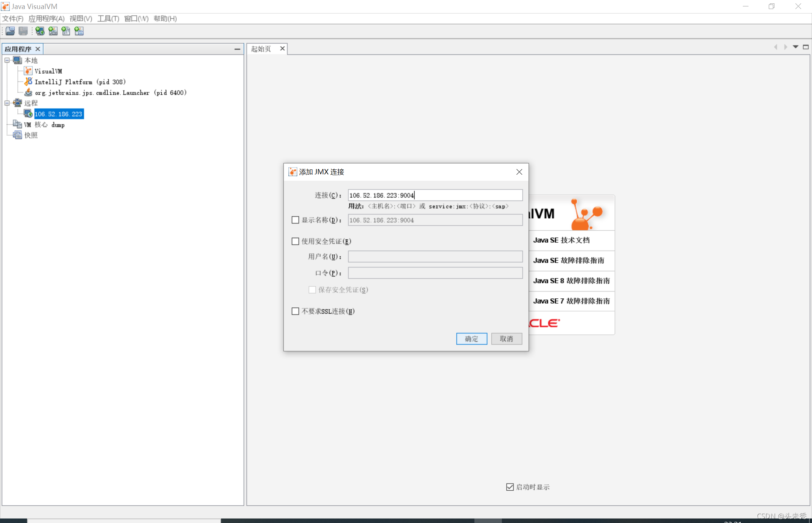812x523 pixels.
Task: Toggle the disabled 保存安全凭证 checkbox
Action: point(312,290)
